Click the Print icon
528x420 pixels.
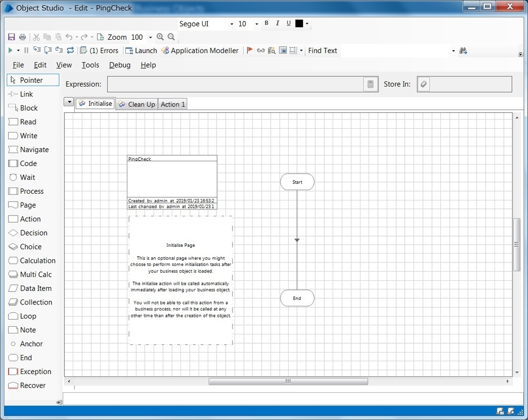coord(22,37)
